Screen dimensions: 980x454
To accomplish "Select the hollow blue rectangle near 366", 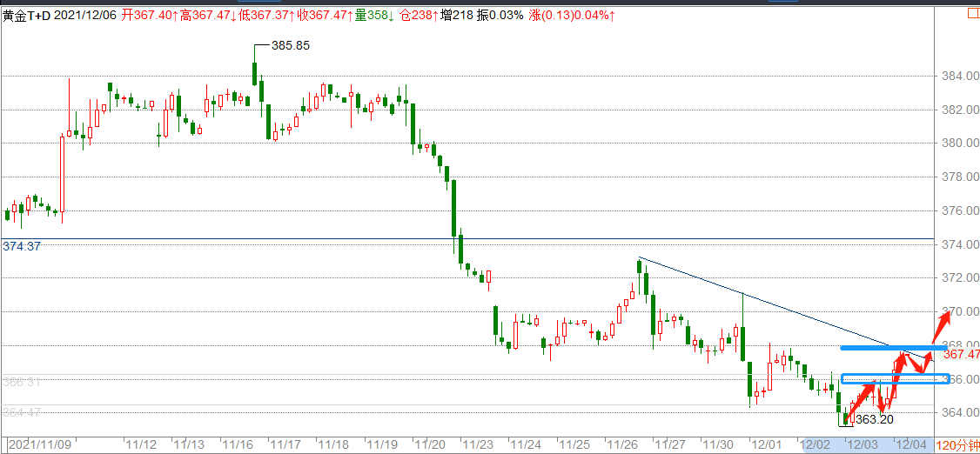I will (895, 379).
